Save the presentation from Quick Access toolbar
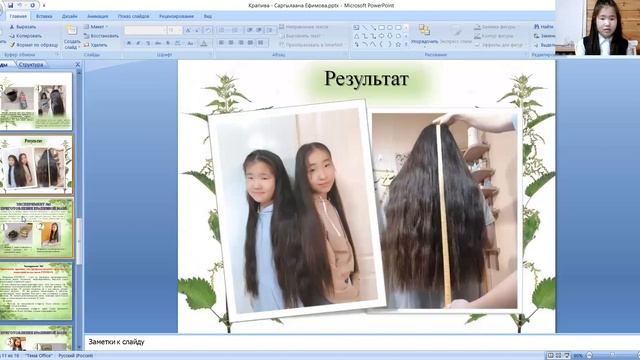 tap(11, 5)
